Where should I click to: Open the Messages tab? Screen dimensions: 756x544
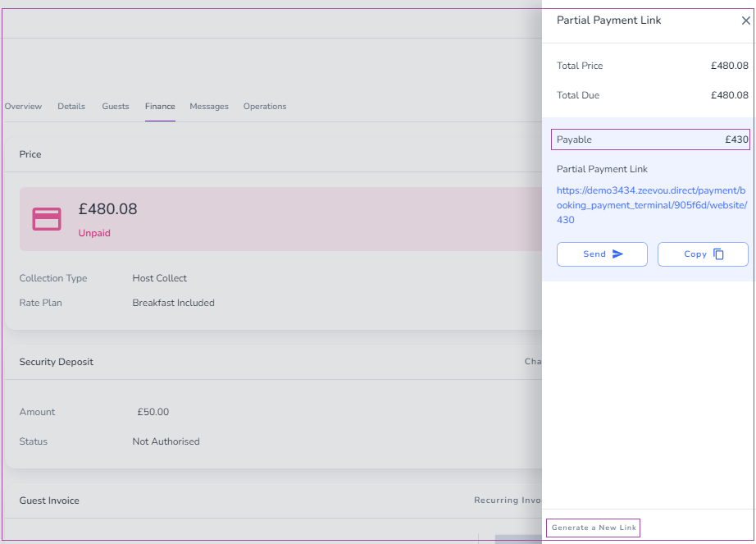[x=209, y=106]
